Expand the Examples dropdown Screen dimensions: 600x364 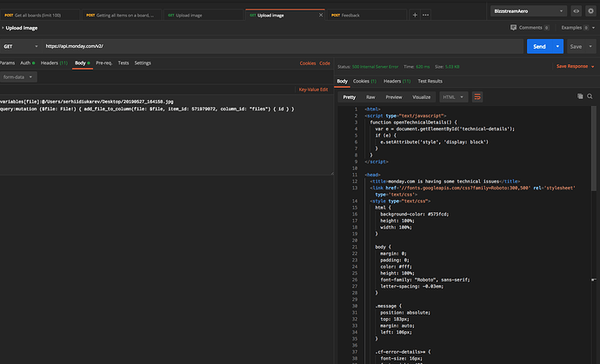pyautogui.click(x=577, y=28)
